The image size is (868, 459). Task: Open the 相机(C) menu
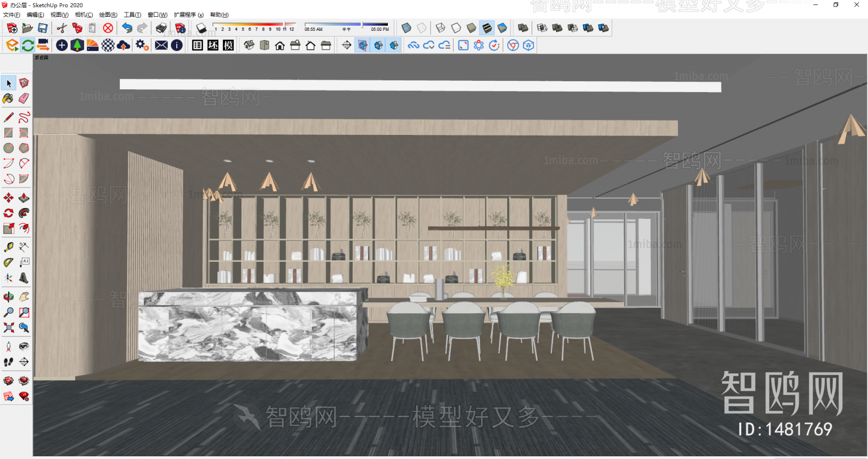click(x=84, y=15)
